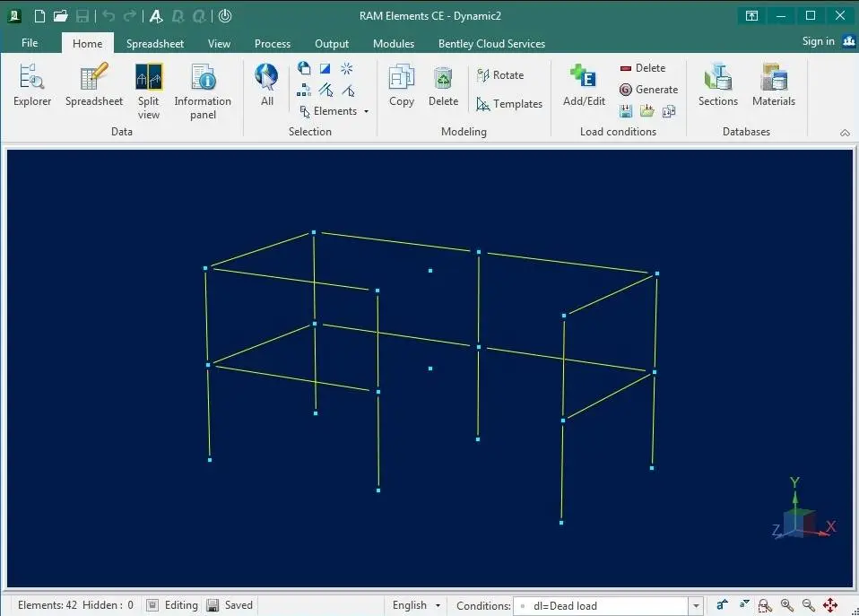Image resolution: width=859 pixels, height=616 pixels.
Task: Click the open loads folder icon
Action: [647, 111]
